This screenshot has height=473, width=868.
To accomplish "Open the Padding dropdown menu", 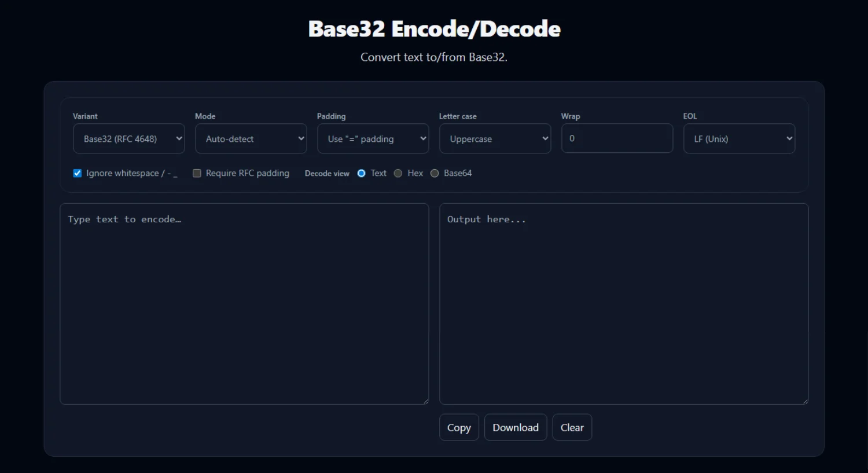I will pyautogui.click(x=373, y=139).
